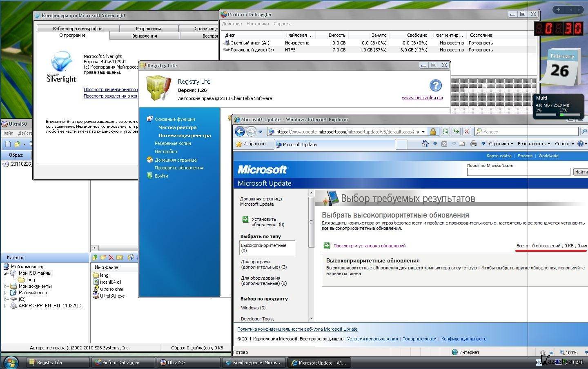Viewport: 588px width, 369px height.
Task: Click the IE home page icon
Action: 425,144
